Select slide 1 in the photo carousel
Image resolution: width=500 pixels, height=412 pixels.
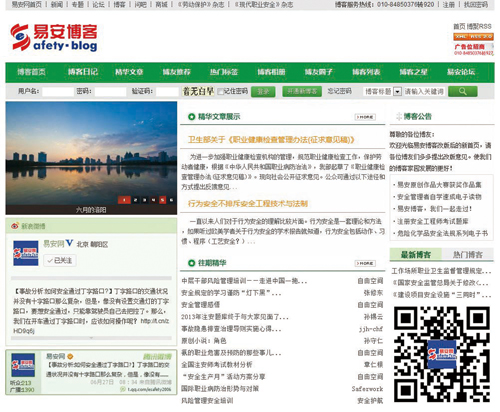124,200
